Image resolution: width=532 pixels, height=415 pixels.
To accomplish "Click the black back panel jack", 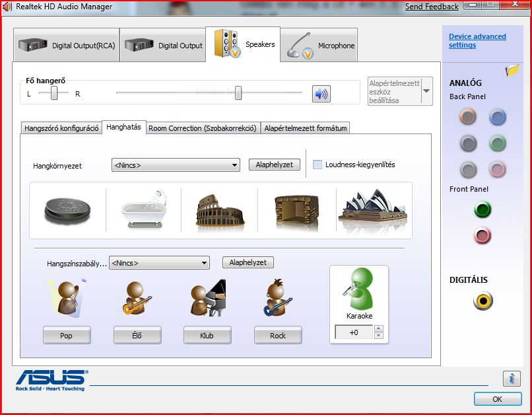I will pos(468,143).
